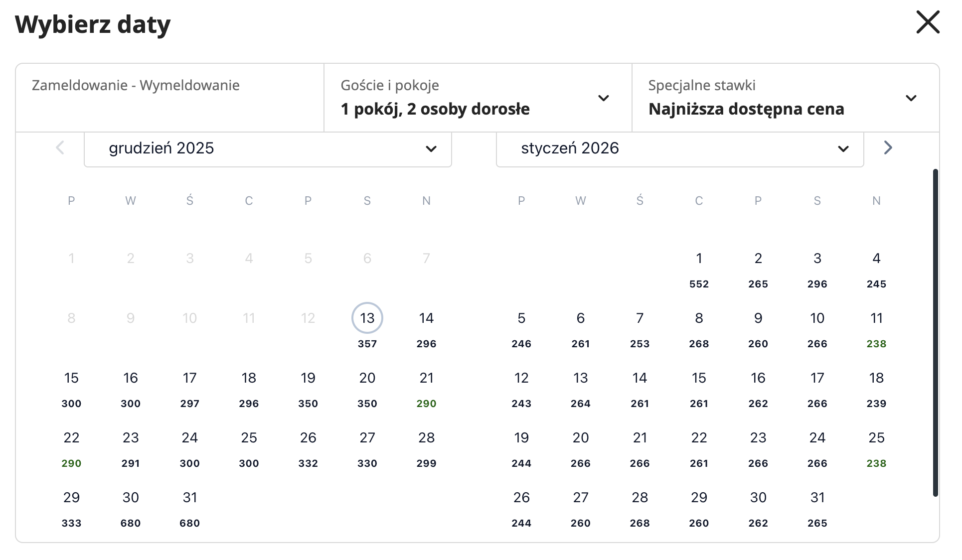Close the Wybierz daty dialog
The width and height of the screenshot is (962, 560).
coord(928,23)
